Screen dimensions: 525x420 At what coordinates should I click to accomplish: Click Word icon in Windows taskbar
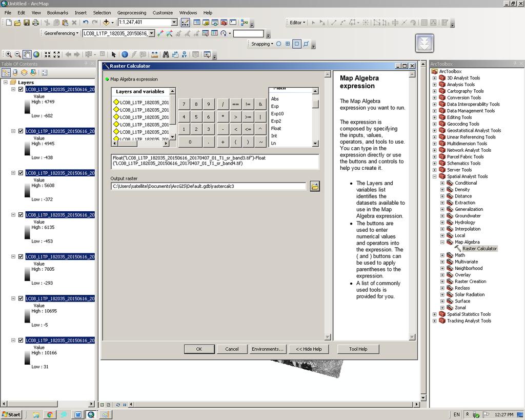click(x=78, y=415)
